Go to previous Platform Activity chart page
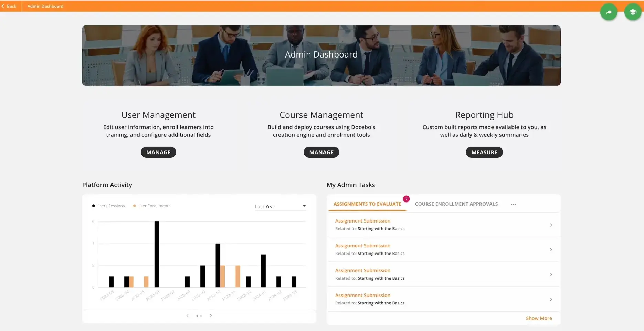The height and width of the screenshot is (331, 644). (188, 316)
